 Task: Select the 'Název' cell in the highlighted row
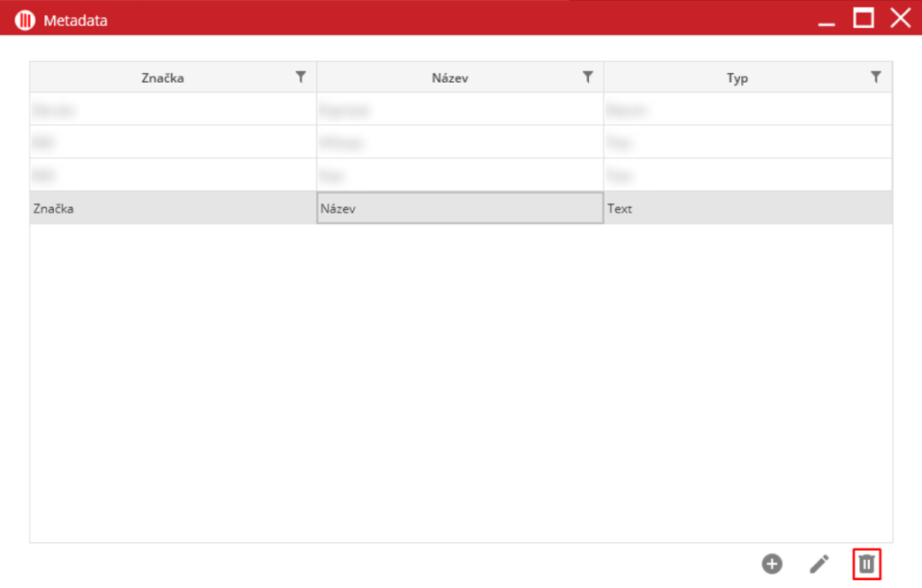tap(459, 208)
